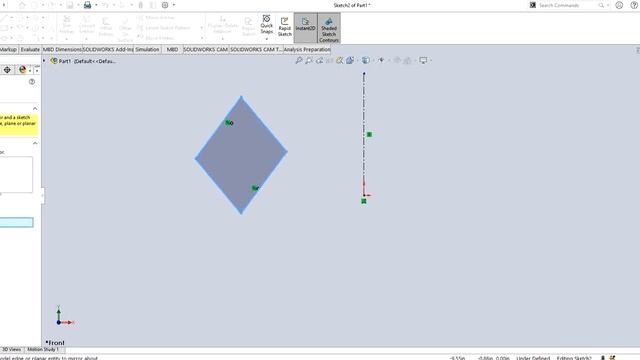Click Previous View icon
The height and width of the screenshot is (360, 640).
[319, 60]
